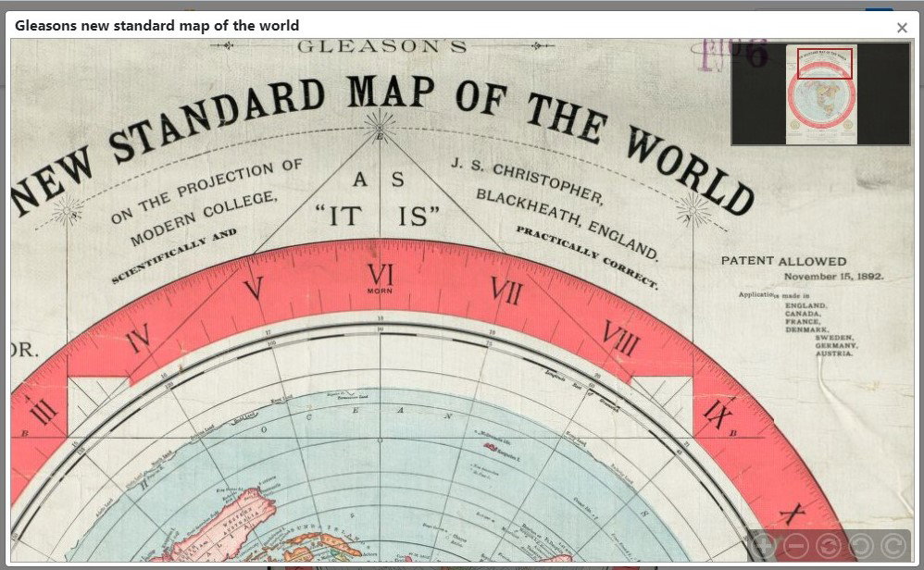This screenshot has height=570, width=924.
Task: Close the Gleasons map viewer dialog
Action: [902, 28]
